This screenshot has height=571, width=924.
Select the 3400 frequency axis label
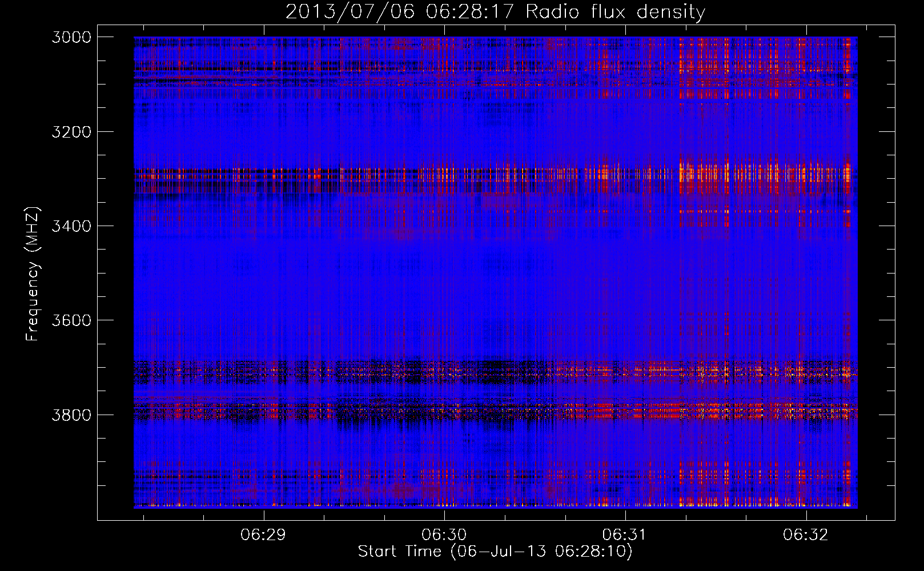[71, 226]
